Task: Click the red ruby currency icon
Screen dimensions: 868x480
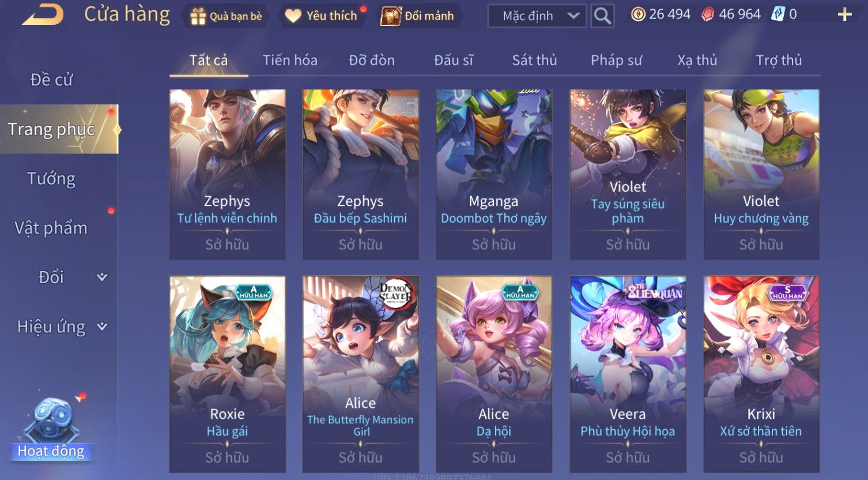Action: tap(707, 14)
